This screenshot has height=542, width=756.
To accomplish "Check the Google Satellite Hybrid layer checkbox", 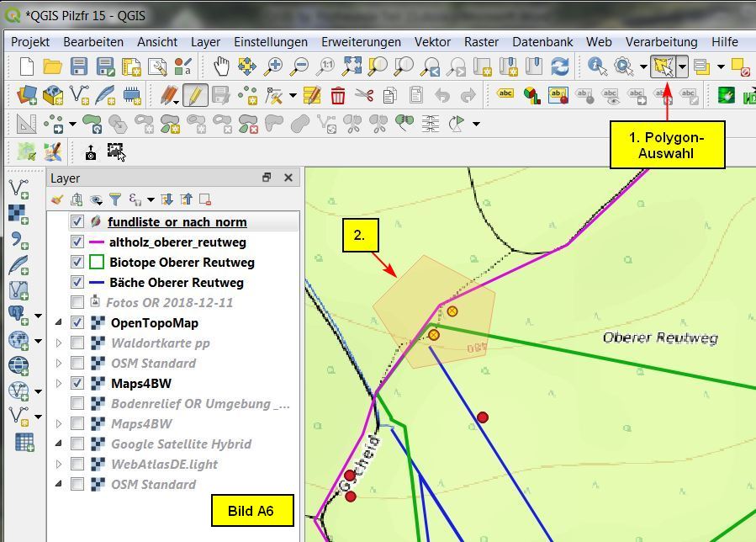I will coord(77,444).
